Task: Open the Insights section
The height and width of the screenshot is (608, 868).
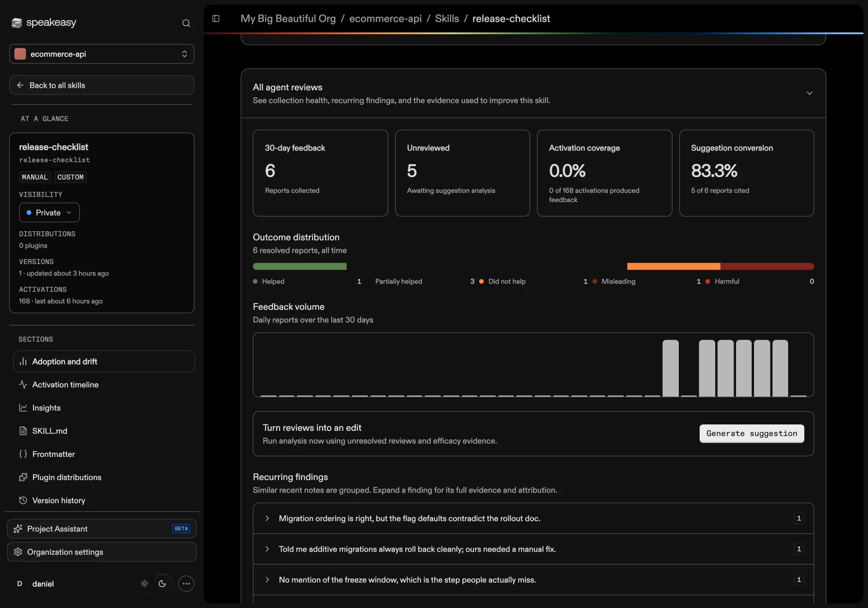Action: (104, 407)
